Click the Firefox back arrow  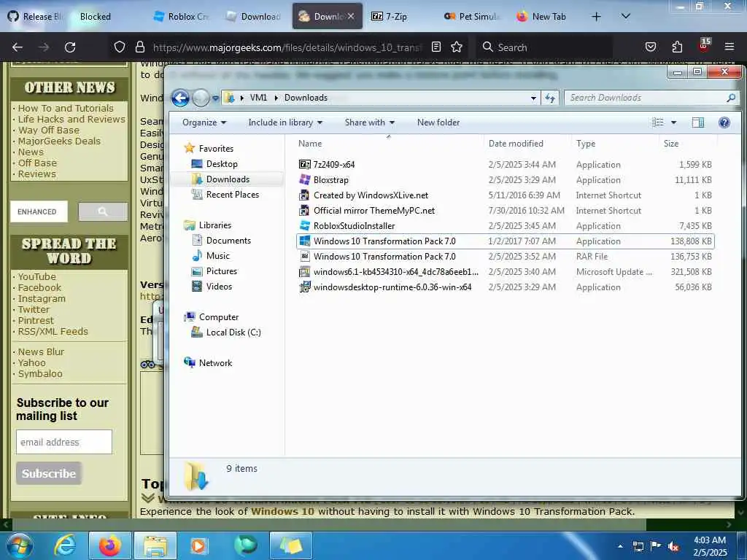18,47
